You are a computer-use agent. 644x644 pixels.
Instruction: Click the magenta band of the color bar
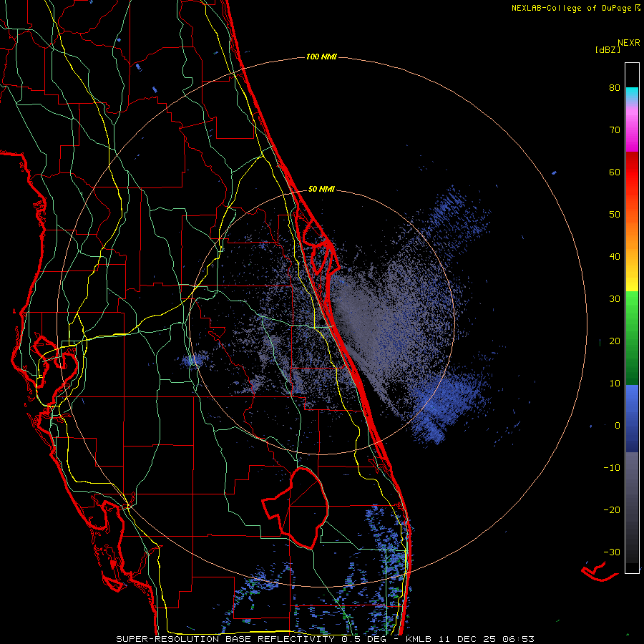632,132
